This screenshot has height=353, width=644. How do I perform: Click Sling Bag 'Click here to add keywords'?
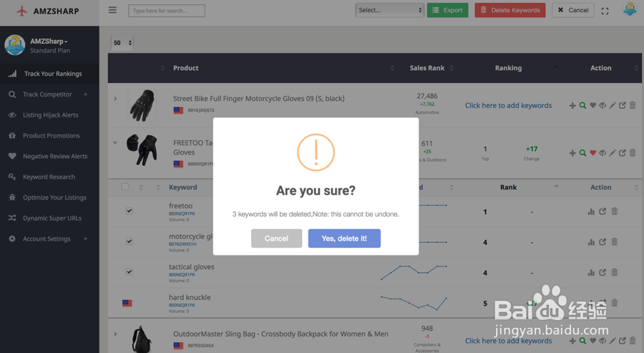coord(509,341)
